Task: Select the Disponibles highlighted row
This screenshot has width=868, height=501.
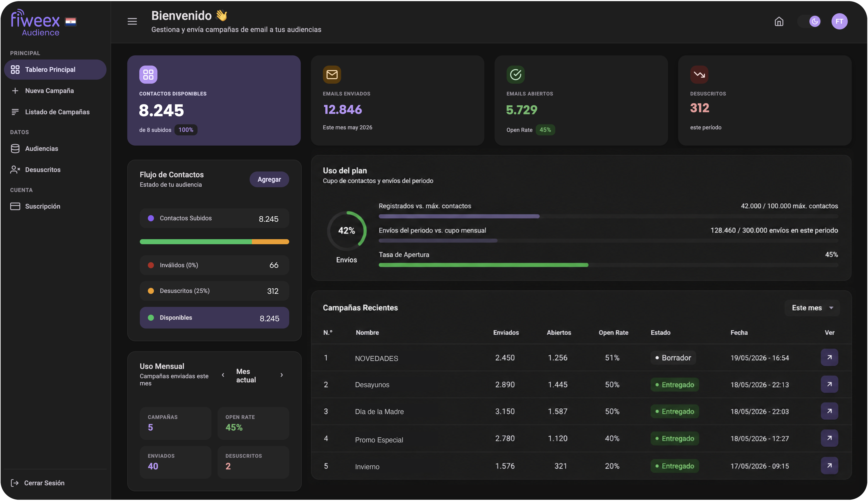Action: [214, 318]
